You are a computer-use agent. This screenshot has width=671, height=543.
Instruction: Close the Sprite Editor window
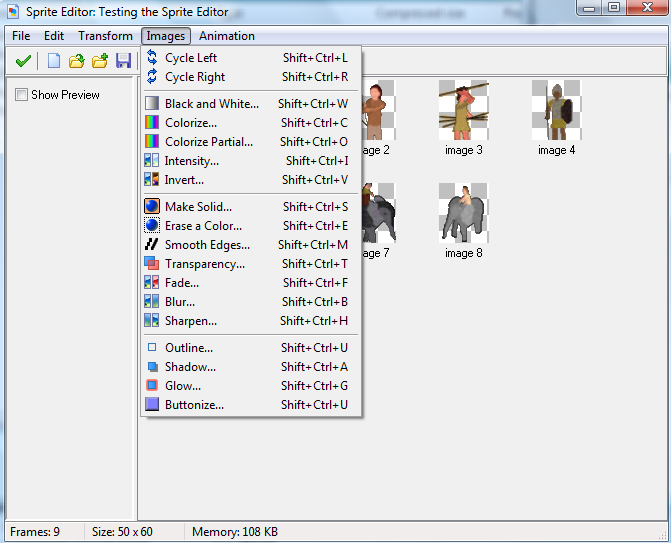(x=646, y=7)
